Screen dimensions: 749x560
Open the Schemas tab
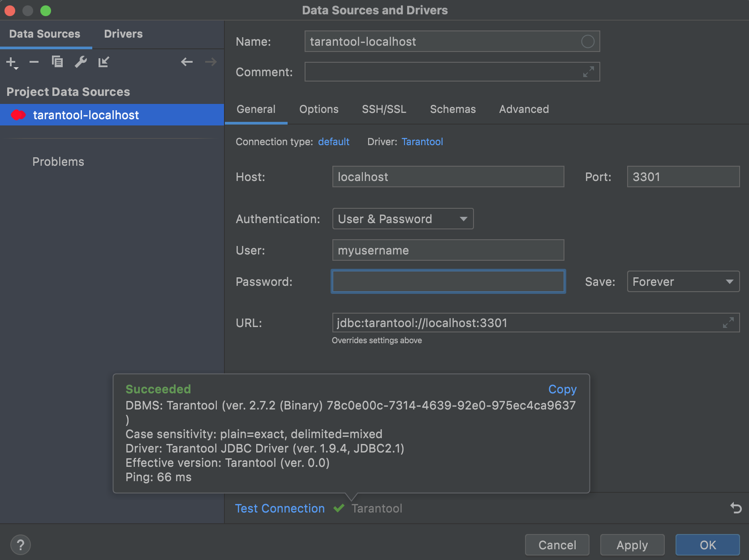[x=453, y=109]
